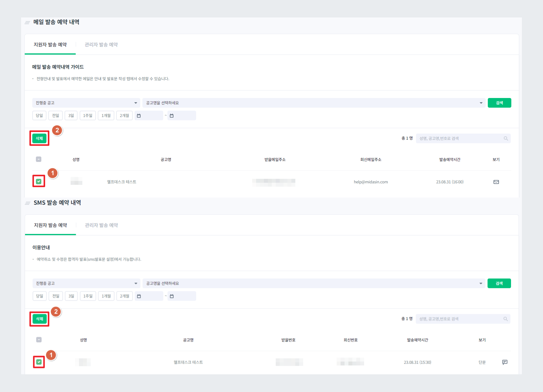Click menu lines icon beside SMS 발송 예약 내역
The width and height of the screenshot is (543, 392).
(28, 203)
